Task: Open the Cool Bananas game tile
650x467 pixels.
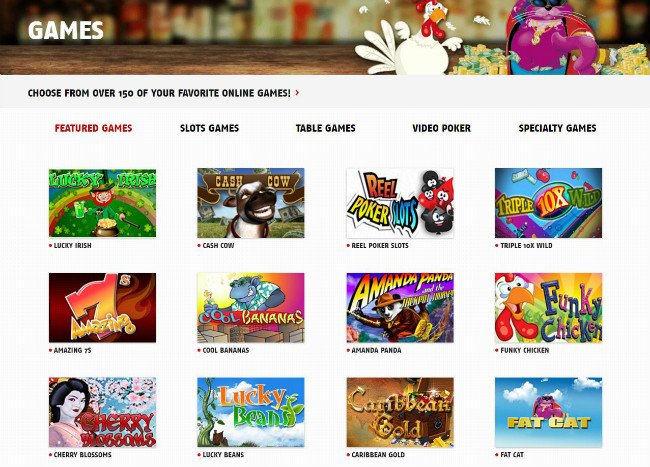Action: 251,307
